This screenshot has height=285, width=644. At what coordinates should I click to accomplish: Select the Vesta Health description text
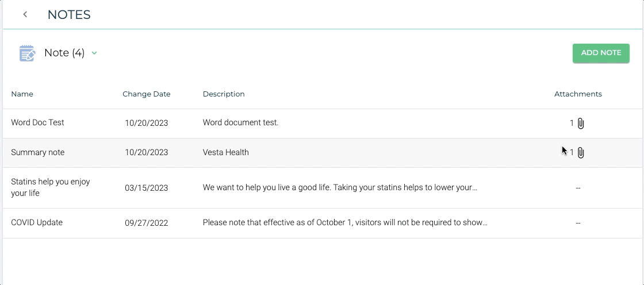point(226,152)
